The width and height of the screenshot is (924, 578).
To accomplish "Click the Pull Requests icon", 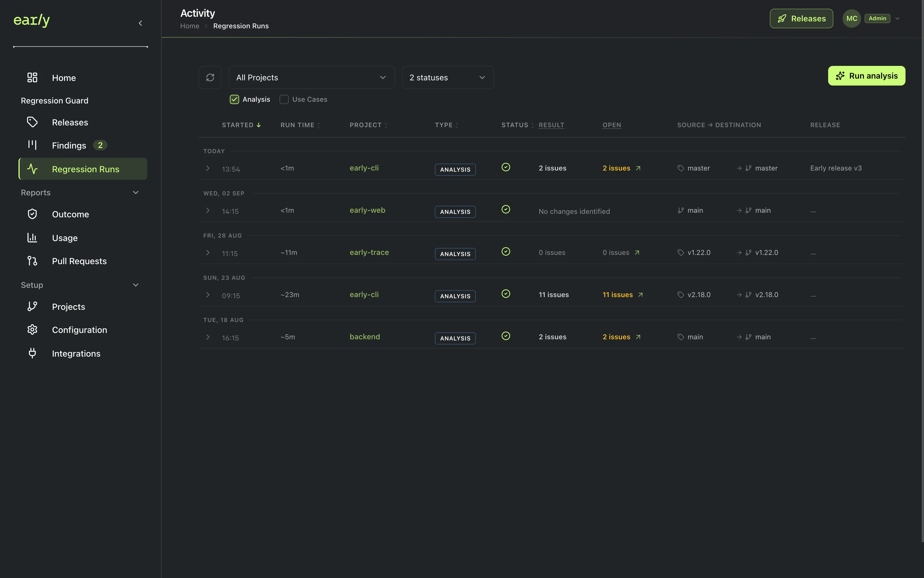I will pos(32,261).
